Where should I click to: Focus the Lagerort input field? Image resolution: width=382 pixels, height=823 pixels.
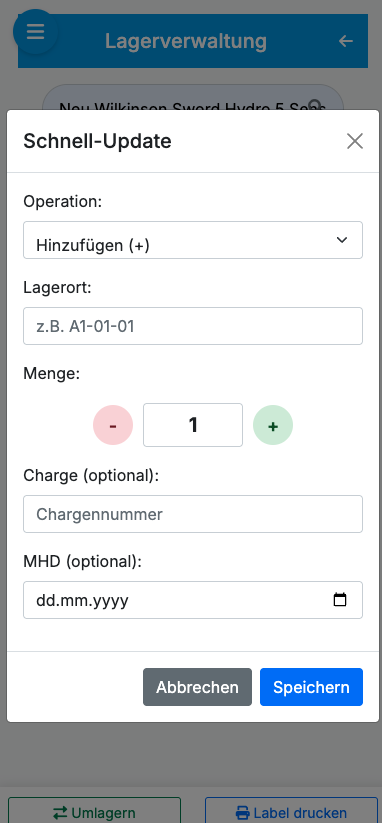[193, 326]
